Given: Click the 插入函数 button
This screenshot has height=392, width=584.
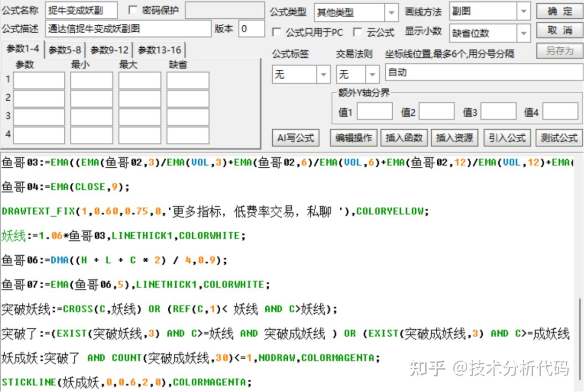Looking at the screenshot, I should 404,138.
